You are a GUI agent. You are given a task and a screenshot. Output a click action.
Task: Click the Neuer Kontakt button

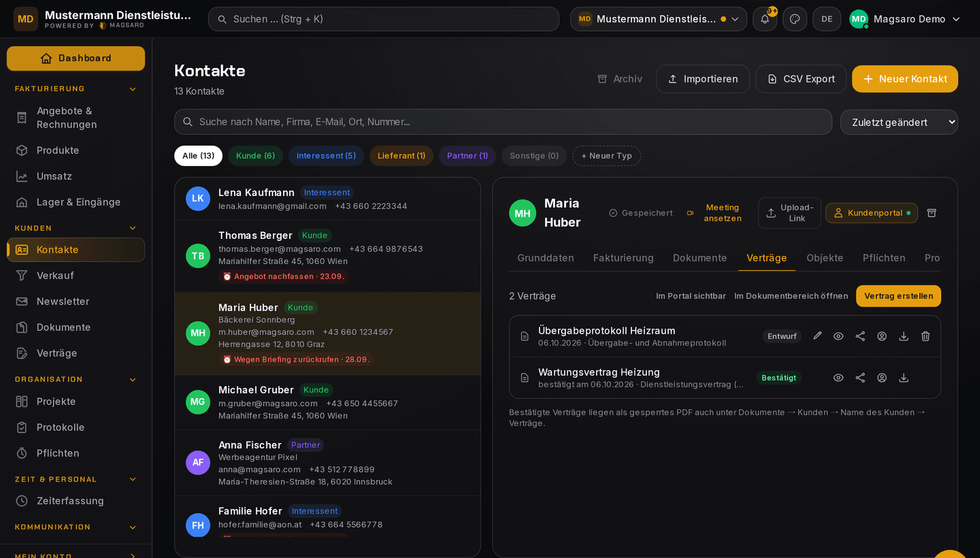(905, 79)
